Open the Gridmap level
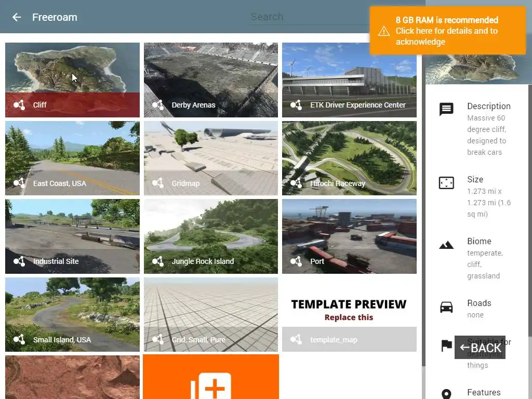The width and height of the screenshot is (532, 399). pos(211,158)
